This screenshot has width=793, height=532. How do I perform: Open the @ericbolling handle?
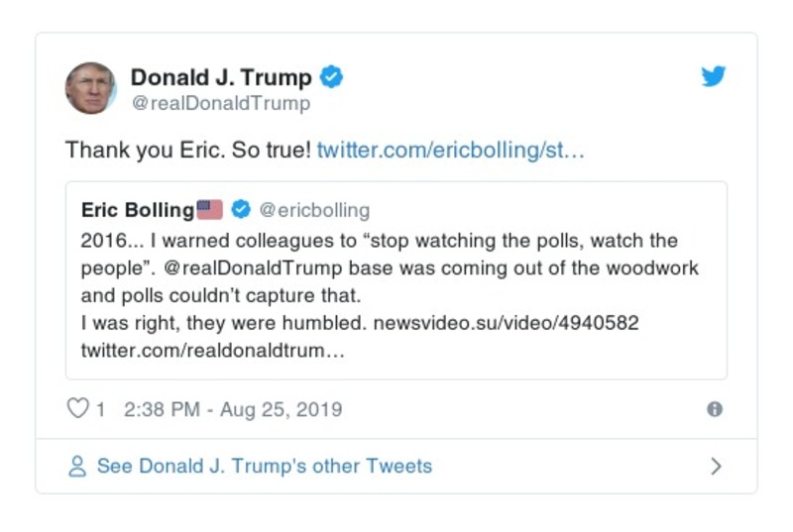pos(314,210)
